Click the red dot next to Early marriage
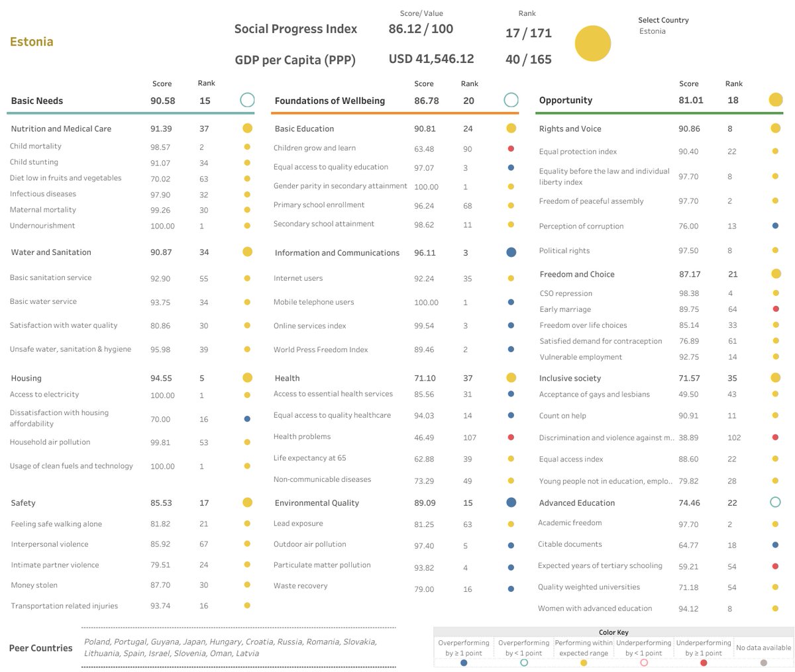795x672 pixels. (x=774, y=309)
